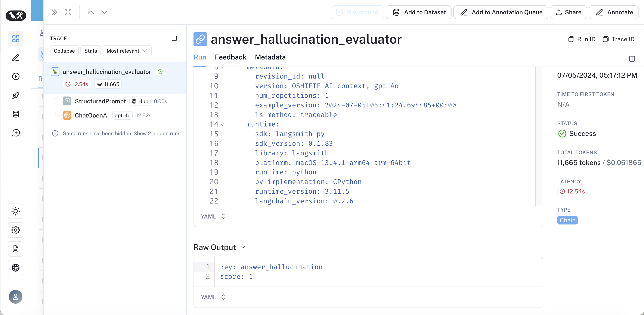Click the 'key: answer_hallucination' output line
The width and height of the screenshot is (644, 315).
pyautogui.click(x=271, y=267)
